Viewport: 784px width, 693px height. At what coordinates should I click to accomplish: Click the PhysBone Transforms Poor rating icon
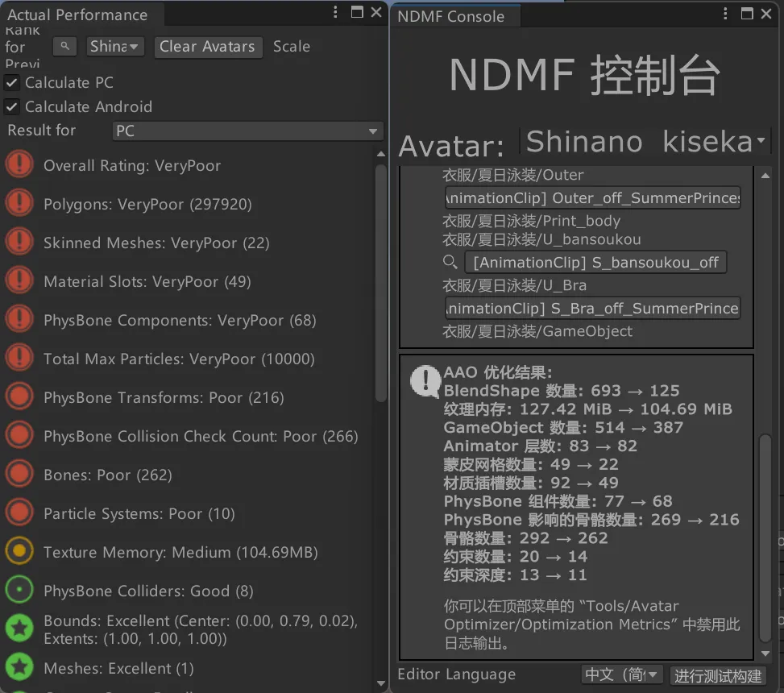19,396
